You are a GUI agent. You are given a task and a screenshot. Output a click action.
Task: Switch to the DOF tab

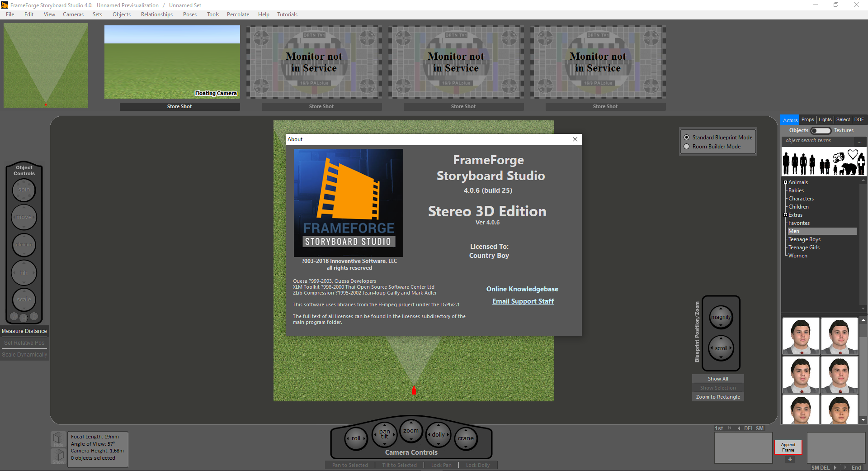click(859, 120)
